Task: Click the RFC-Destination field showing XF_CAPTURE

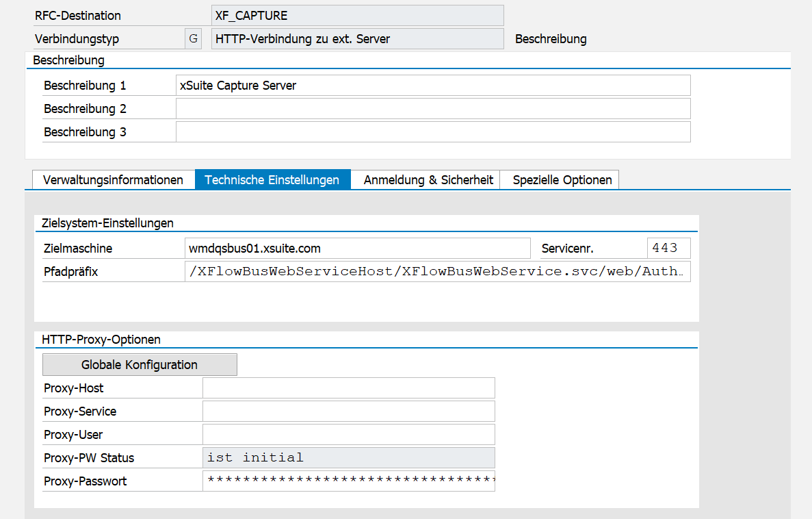Action: [x=356, y=14]
